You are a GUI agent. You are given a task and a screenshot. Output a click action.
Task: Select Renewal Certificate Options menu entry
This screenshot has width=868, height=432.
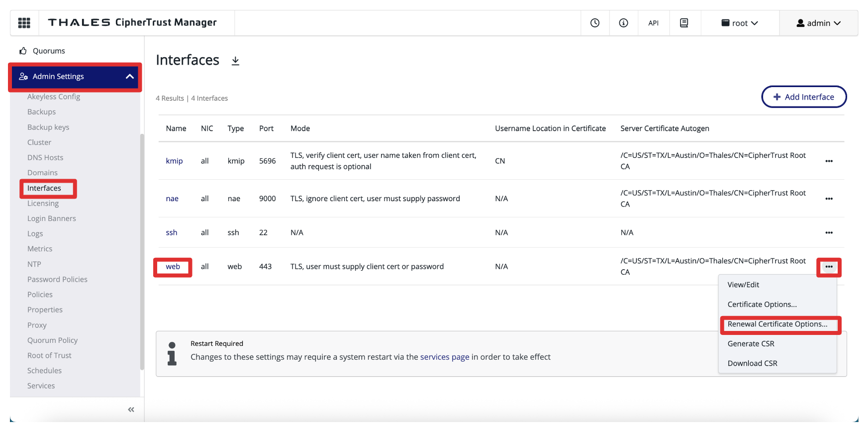pos(777,324)
